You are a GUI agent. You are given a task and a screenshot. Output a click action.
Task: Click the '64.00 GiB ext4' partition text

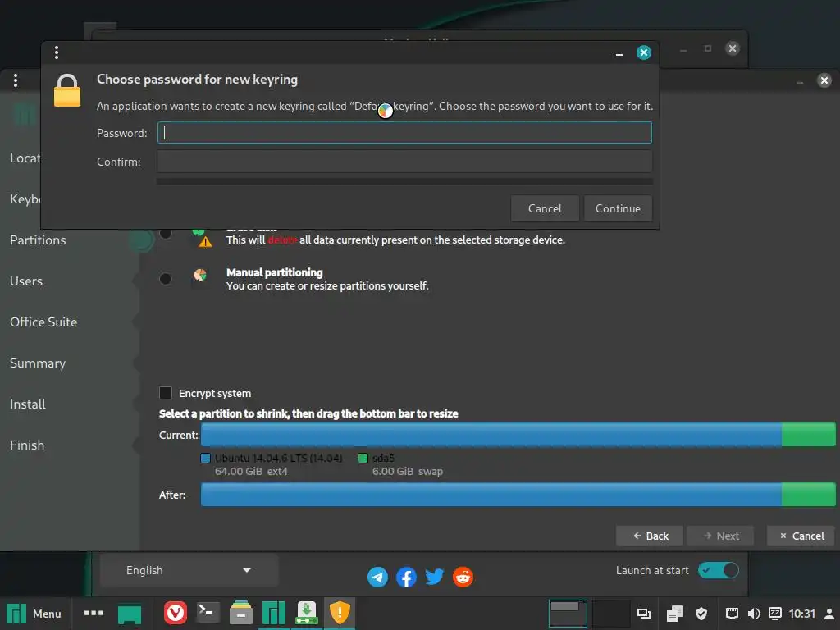point(251,472)
